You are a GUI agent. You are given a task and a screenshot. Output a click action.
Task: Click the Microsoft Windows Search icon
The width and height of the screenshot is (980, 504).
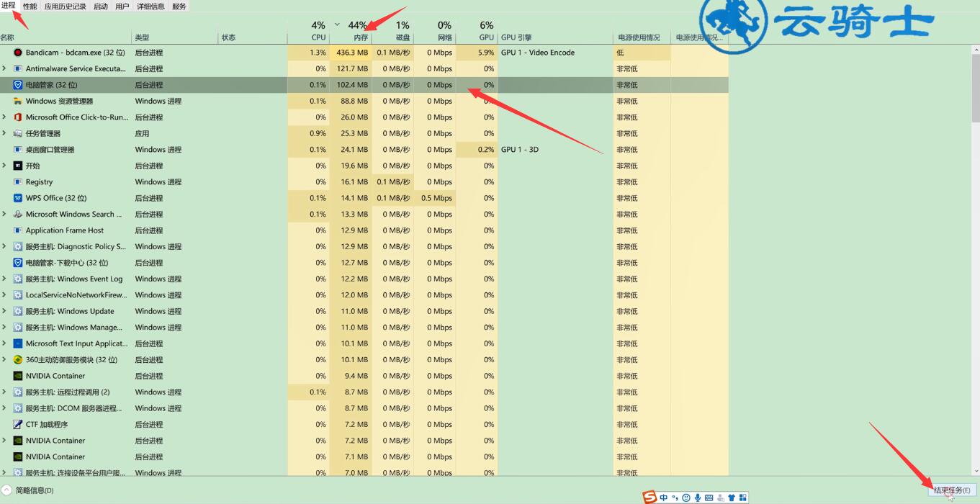pos(18,215)
